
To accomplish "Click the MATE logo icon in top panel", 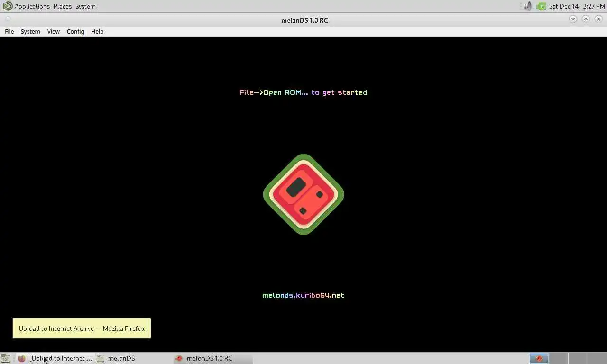I will 8,6.
